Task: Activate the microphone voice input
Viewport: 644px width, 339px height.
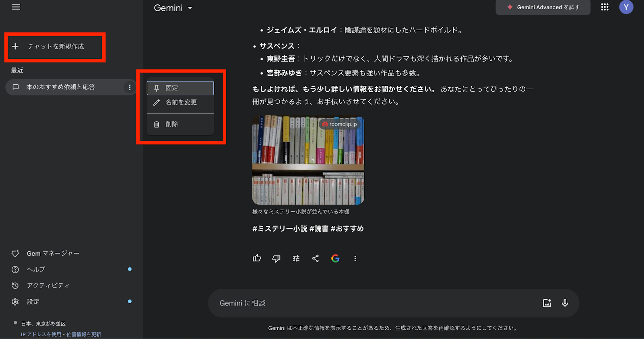Action: (565, 303)
